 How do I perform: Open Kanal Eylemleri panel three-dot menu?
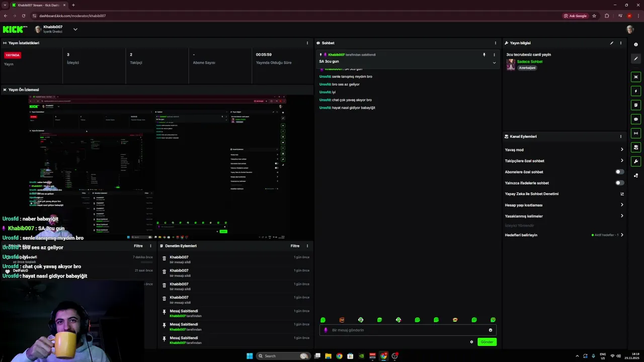click(621, 136)
